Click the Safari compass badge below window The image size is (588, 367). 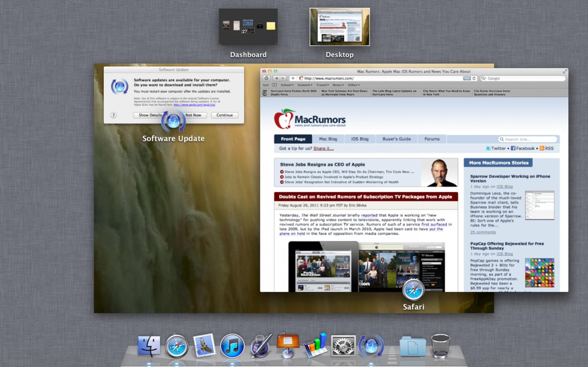click(x=413, y=290)
